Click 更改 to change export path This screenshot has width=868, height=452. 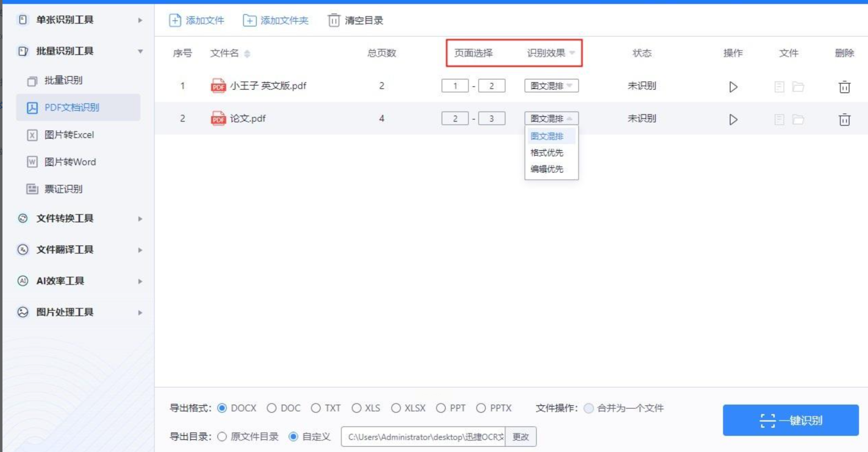[520, 437]
